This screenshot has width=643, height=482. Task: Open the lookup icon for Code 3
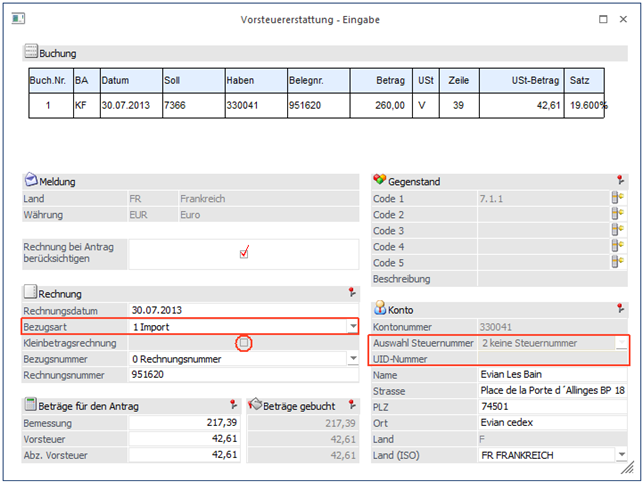coord(617,231)
